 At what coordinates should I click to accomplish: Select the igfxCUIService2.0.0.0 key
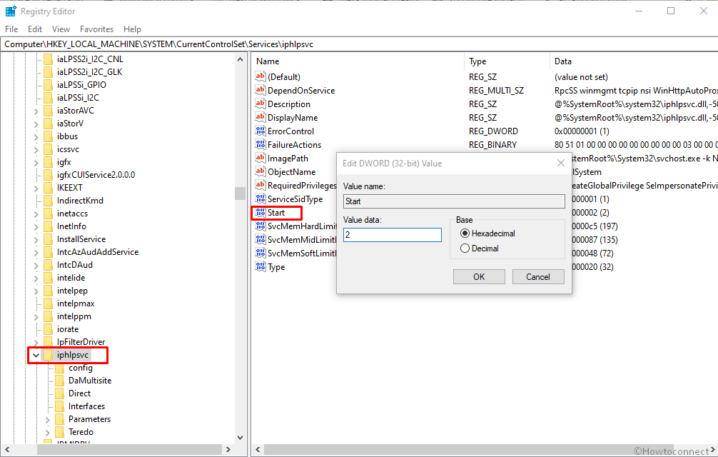[x=96, y=175]
